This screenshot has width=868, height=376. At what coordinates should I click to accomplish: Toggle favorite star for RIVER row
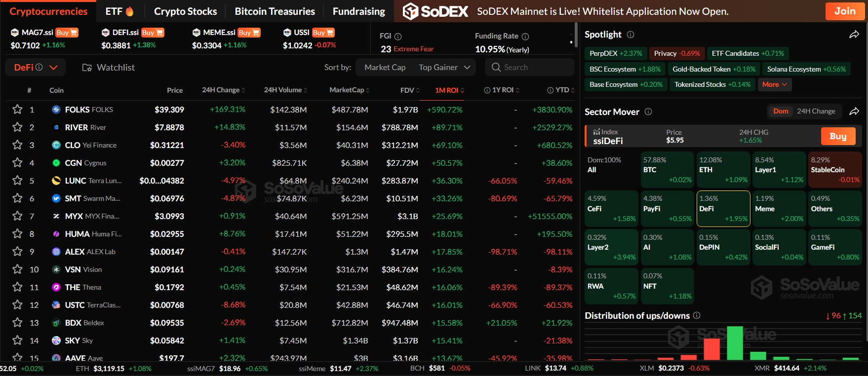[x=17, y=127]
